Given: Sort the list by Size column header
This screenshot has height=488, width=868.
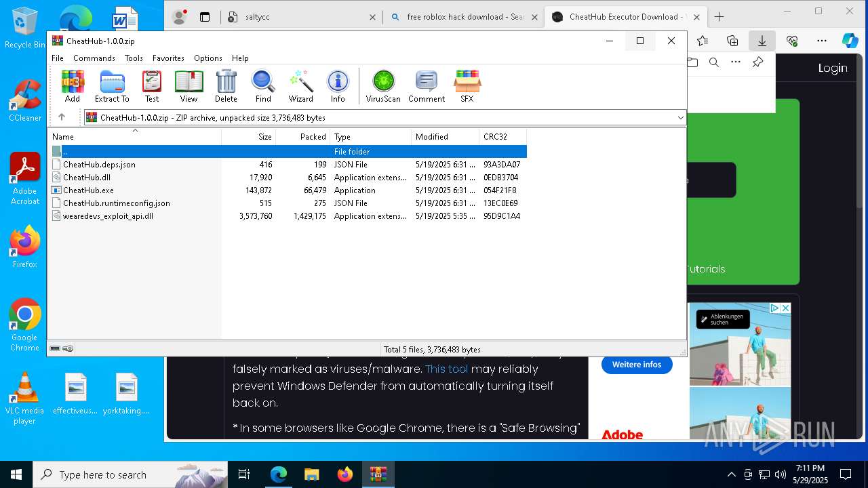Looking at the screenshot, I should tap(248, 136).
